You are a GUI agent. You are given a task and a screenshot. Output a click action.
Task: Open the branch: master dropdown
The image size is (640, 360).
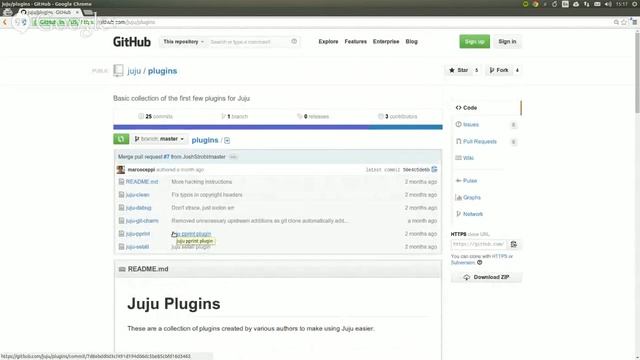click(159, 139)
